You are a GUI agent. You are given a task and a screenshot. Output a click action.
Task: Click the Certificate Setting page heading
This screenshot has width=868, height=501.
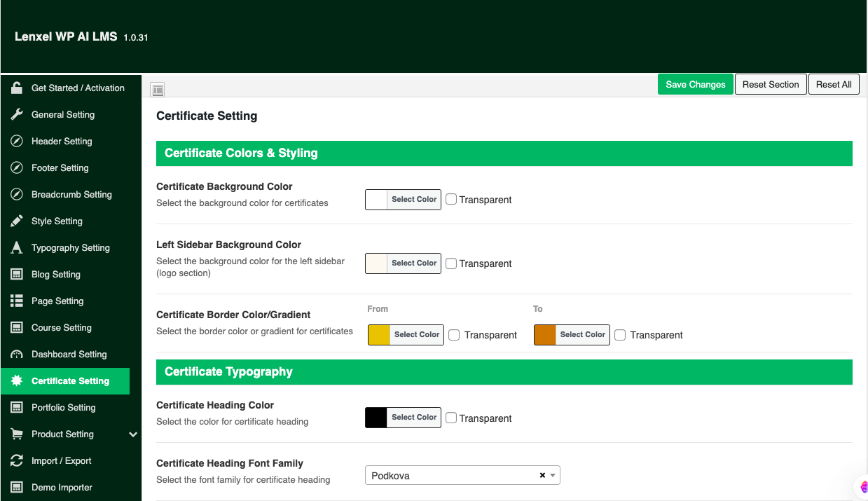207,116
